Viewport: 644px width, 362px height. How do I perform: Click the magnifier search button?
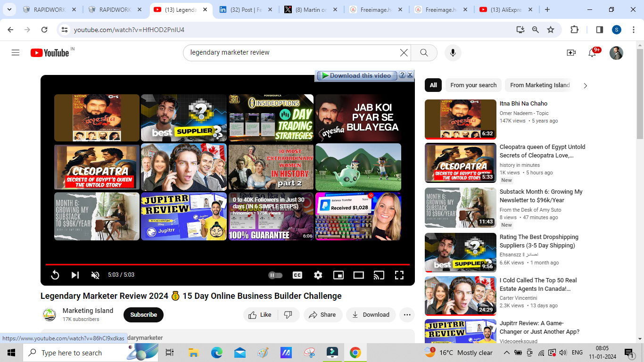tap(424, 53)
